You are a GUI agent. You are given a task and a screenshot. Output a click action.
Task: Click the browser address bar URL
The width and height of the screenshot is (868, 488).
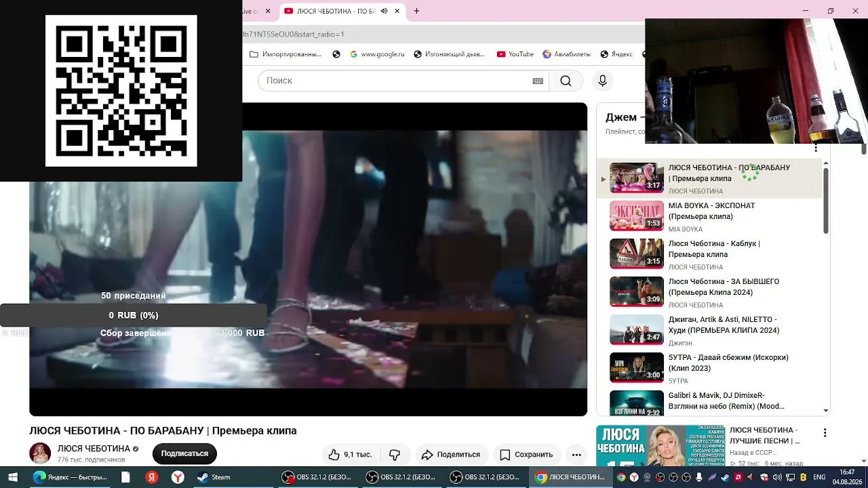coord(294,34)
